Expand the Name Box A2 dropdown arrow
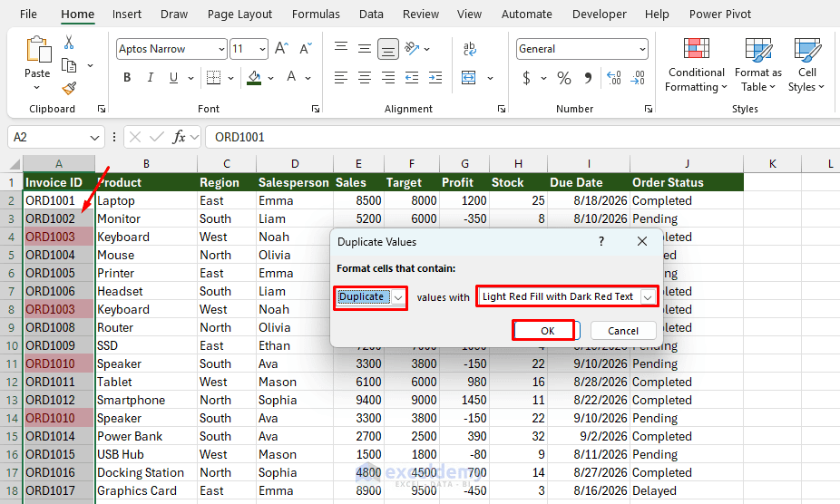The image size is (840, 504). click(x=95, y=138)
